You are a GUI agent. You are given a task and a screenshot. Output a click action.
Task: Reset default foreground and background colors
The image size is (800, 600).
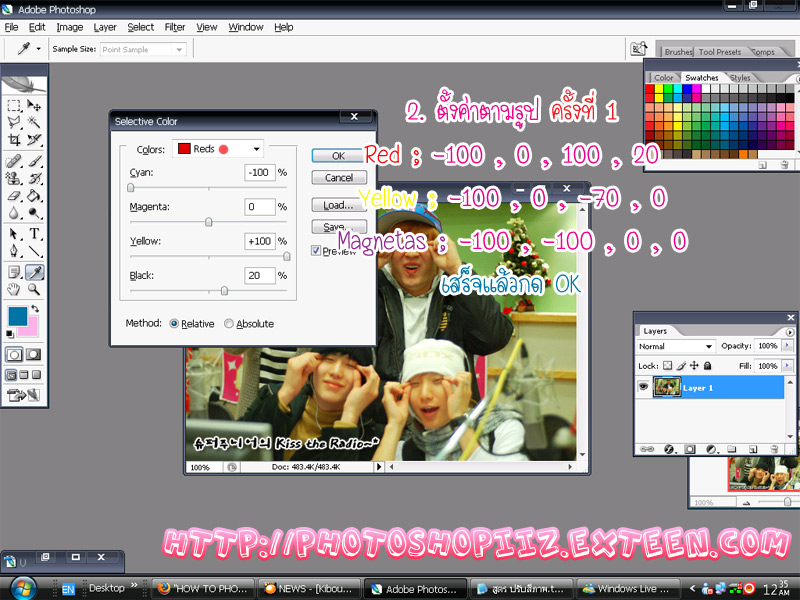(10, 334)
